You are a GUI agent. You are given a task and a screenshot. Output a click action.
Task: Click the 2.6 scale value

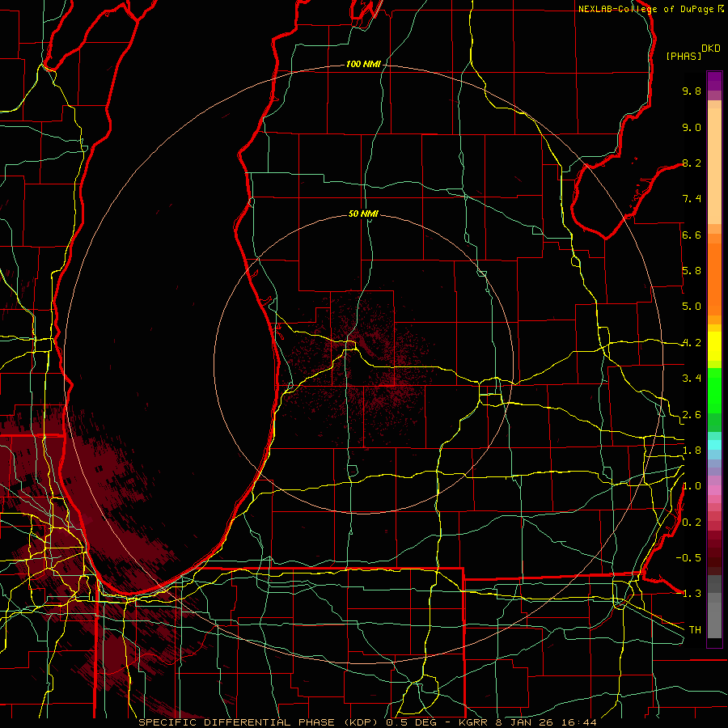pyautogui.click(x=692, y=415)
